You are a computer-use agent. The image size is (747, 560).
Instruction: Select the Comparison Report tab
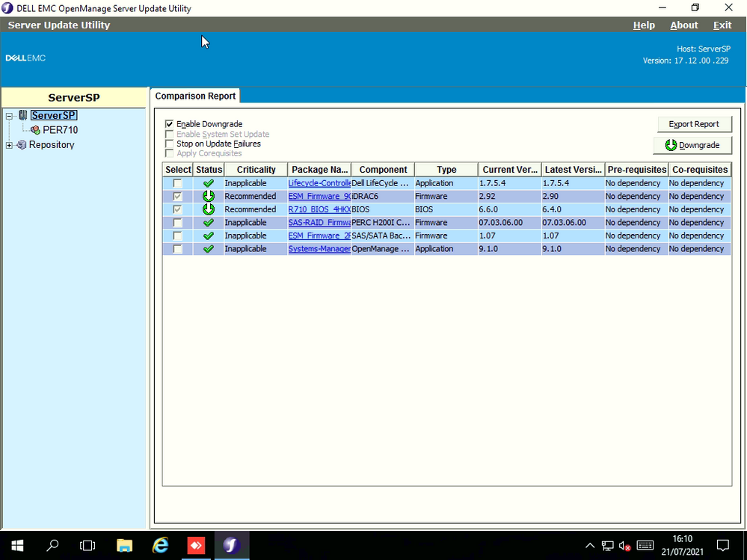coord(195,96)
